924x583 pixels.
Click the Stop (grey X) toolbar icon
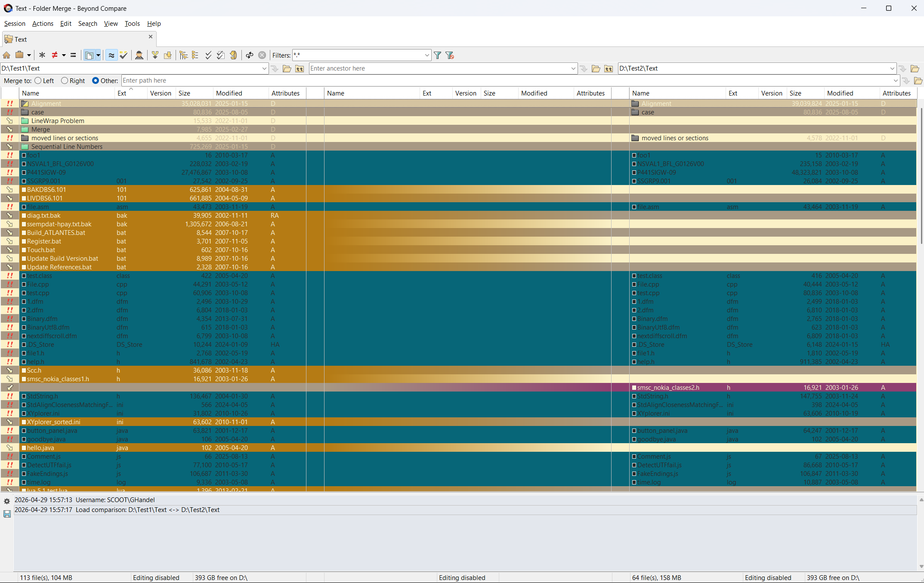[262, 55]
